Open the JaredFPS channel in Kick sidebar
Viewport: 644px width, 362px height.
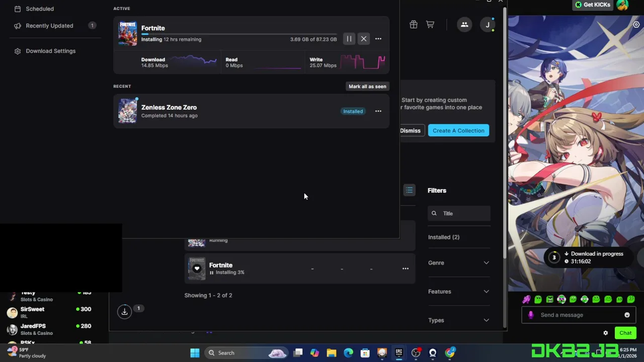[48, 329]
